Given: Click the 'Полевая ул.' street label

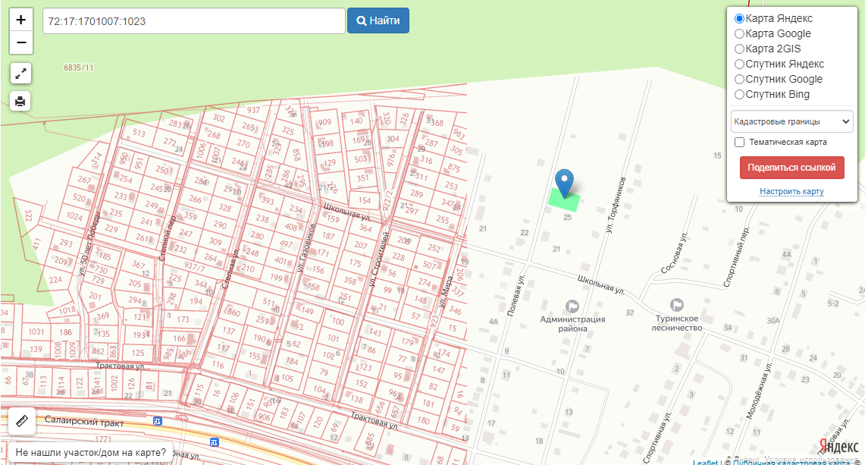Looking at the screenshot, I should [515, 296].
